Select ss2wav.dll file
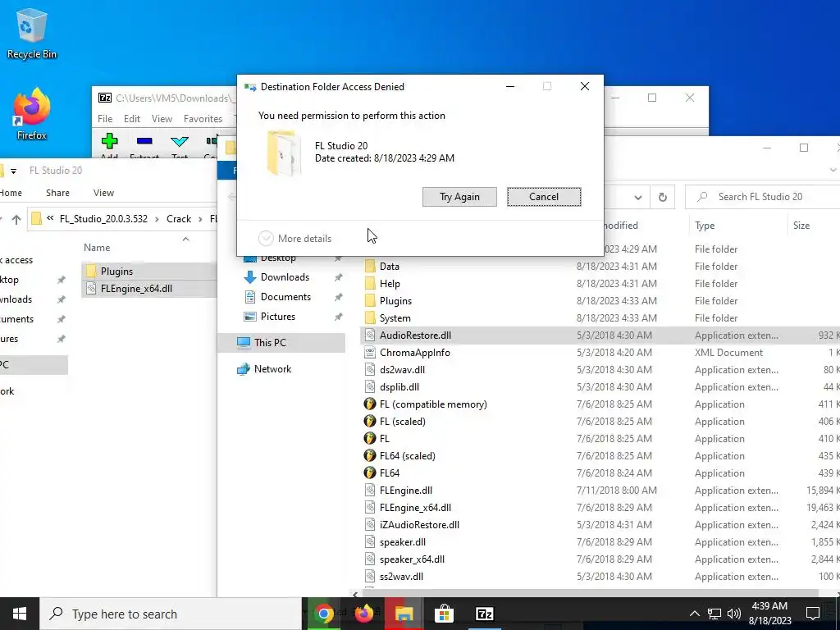This screenshot has width=840, height=630. coord(401,577)
